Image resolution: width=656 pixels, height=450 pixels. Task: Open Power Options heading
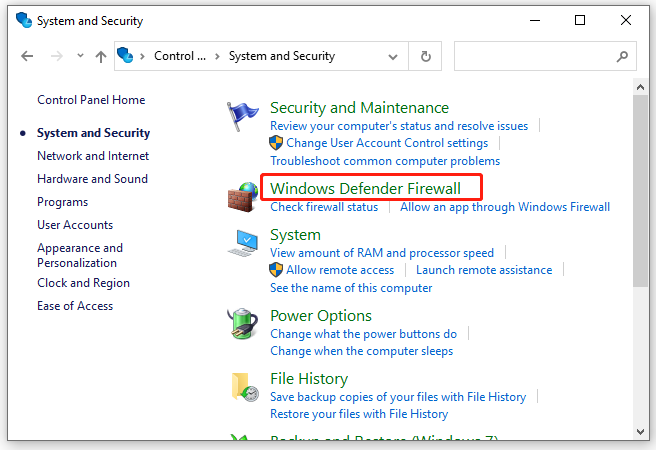click(x=321, y=316)
